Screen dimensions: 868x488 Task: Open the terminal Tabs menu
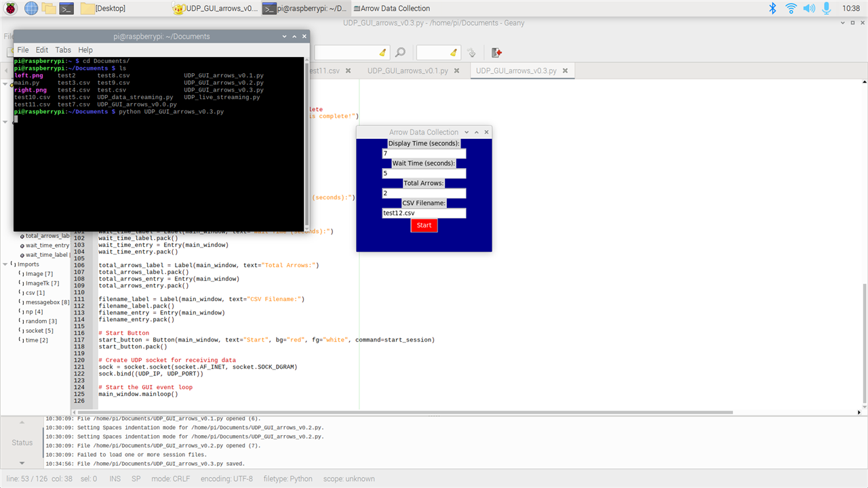(x=63, y=50)
